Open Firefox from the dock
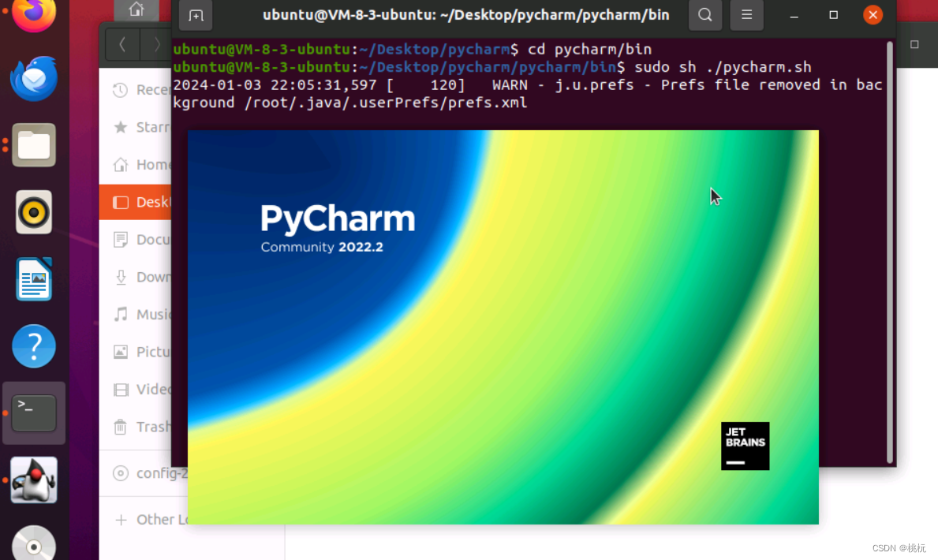The image size is (938, 560). tap(32, 14)
